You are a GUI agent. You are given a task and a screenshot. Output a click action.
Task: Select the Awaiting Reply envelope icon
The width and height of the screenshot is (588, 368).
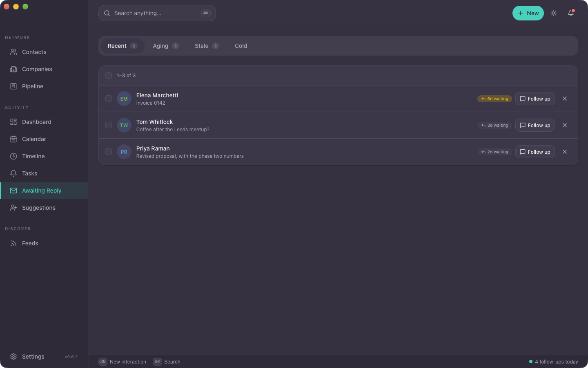click(x=13, y=191)
